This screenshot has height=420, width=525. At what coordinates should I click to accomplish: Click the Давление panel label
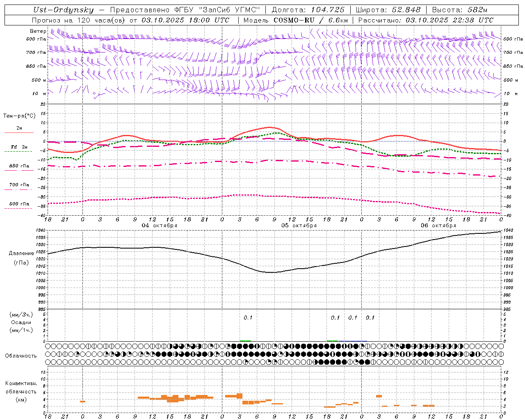21,253
